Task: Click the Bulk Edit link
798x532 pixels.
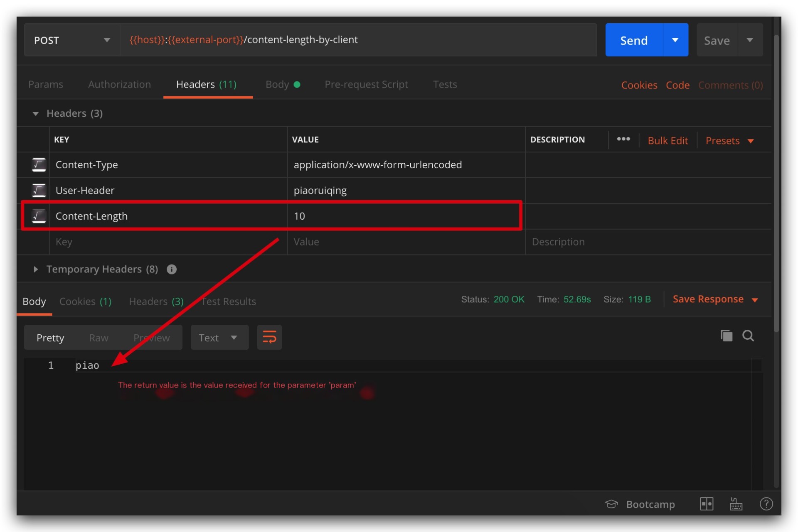Action: coord(668,141)
